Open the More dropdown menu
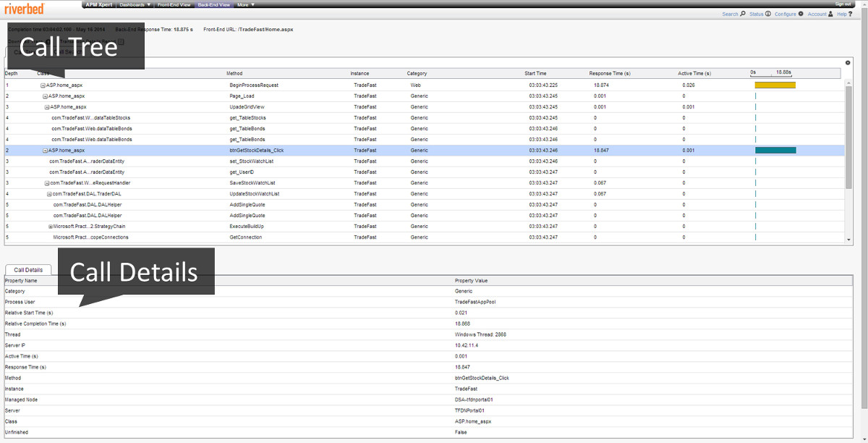The image size is (868, 443). click(x=244, y=4)
